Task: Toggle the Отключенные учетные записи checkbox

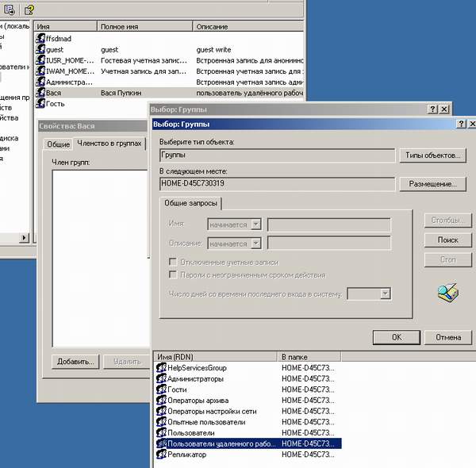Action: tap(172, 263)
